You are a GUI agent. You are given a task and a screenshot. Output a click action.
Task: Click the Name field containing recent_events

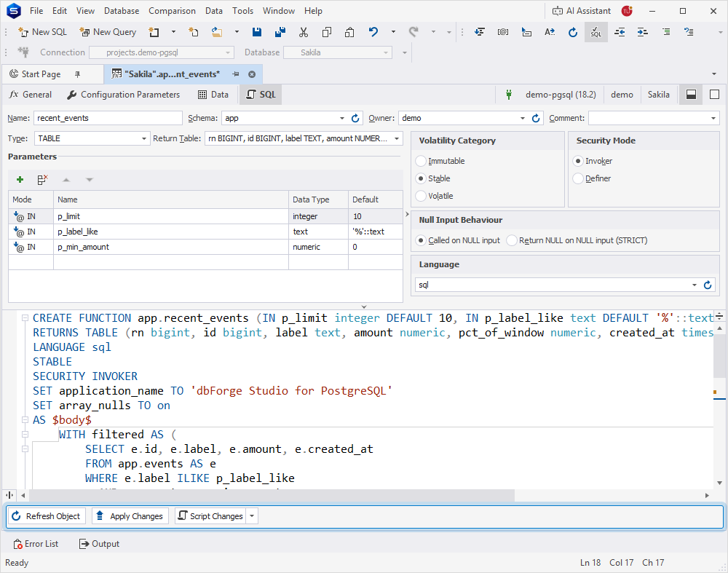(108, 119)
